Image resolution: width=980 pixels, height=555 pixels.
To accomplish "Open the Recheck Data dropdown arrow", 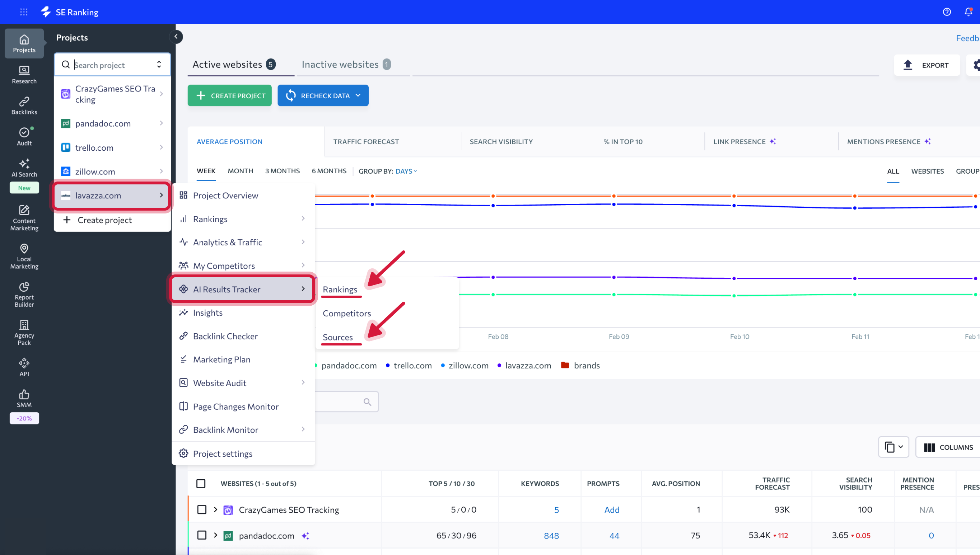I will (358, 95).
